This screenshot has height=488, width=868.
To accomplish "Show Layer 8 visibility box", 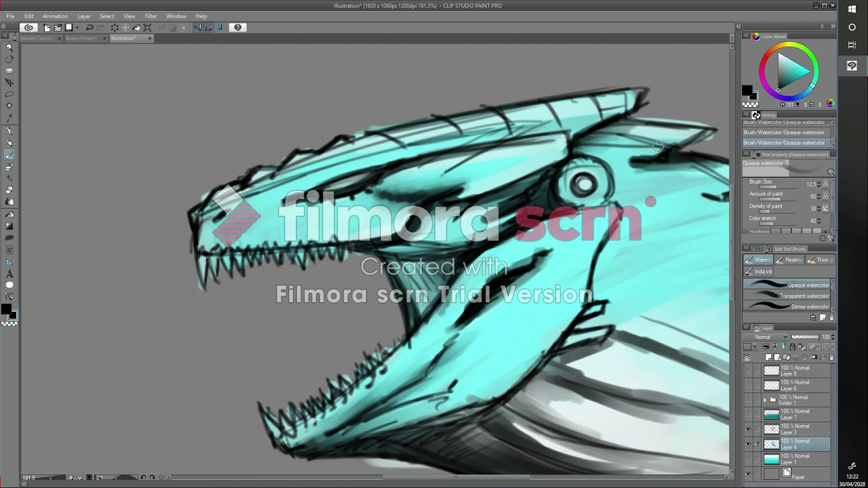I will [748, 371].
